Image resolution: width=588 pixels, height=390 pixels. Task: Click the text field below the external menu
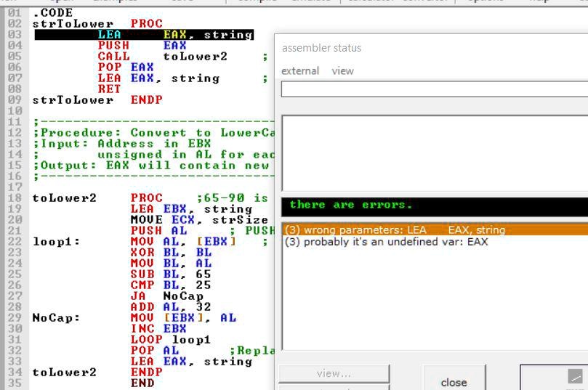click(x=434, y=89)
